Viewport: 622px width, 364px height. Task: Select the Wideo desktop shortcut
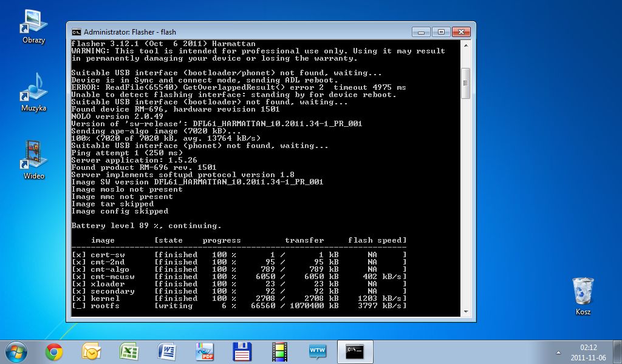point(34,160)
